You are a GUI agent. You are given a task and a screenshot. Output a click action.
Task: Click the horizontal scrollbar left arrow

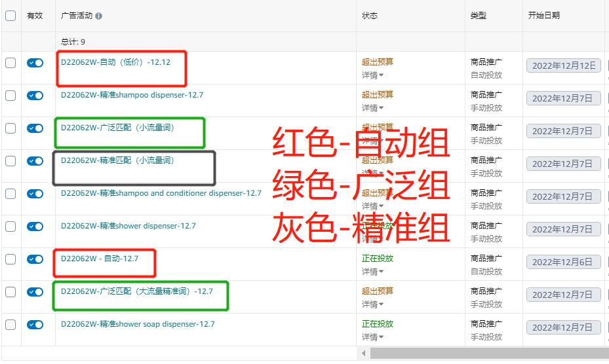pyautogui.click(x=364, y=354)
